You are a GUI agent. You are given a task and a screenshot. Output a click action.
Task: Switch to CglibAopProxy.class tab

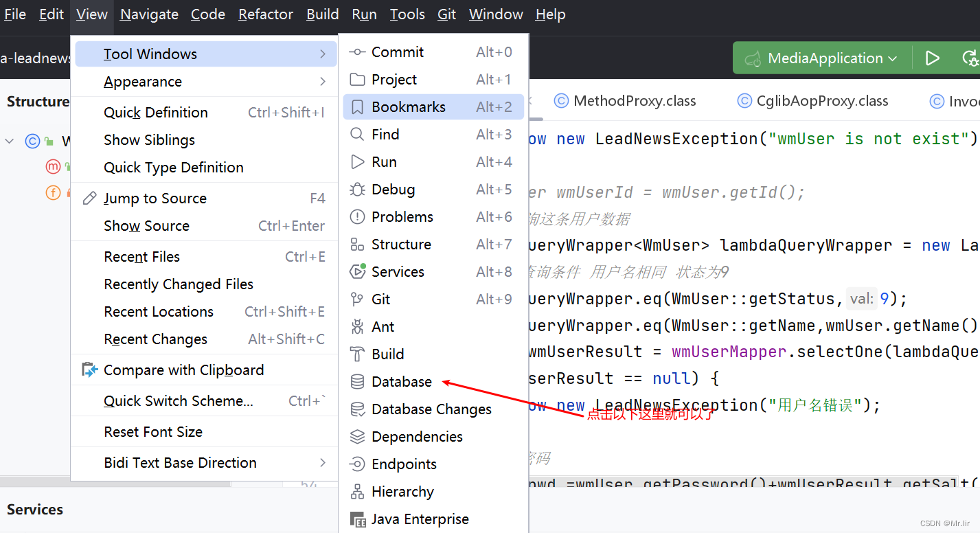(812, 102)
